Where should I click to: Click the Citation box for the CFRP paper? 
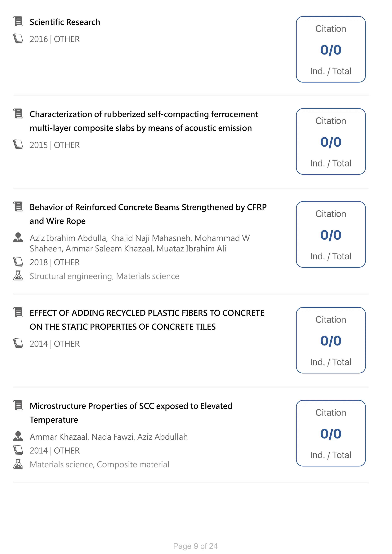click(330, 235)
